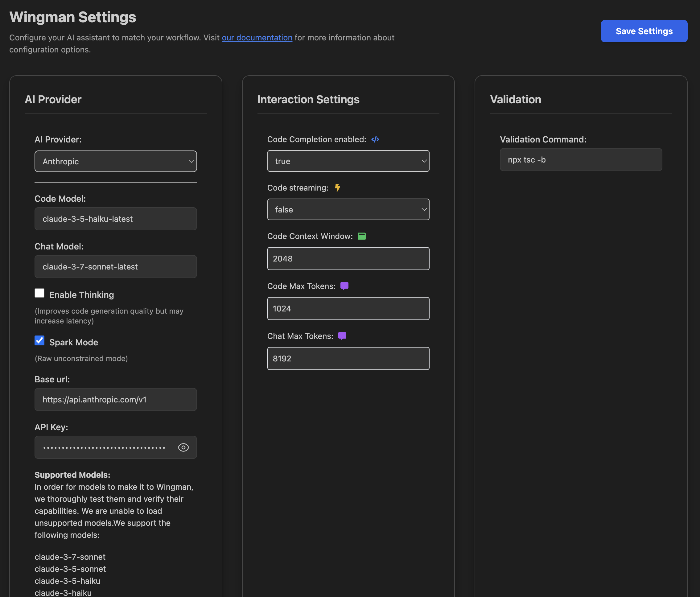Click the purple chat icon beside Chat Max Tokens
The width and height of the screenshot is (700, 597).
342,336
